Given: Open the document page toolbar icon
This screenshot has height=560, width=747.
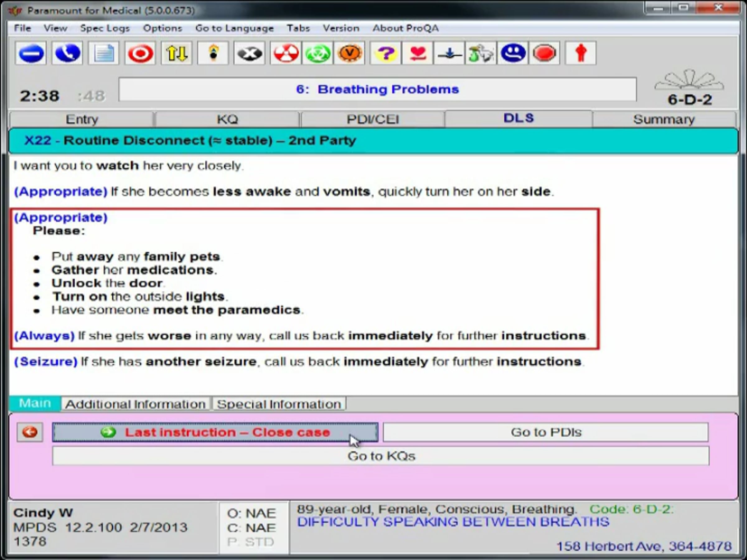Looking at the screenshot, I should tap(104, 53).
